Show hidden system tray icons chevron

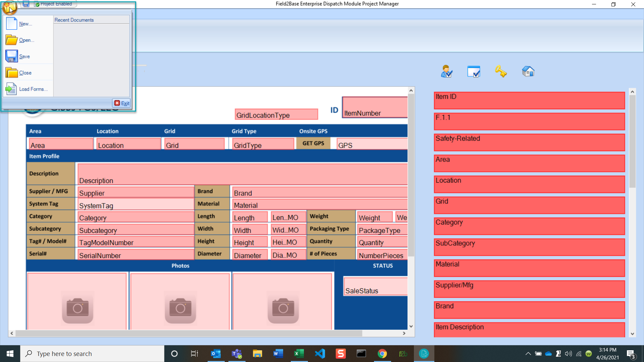tap(528, 354)
